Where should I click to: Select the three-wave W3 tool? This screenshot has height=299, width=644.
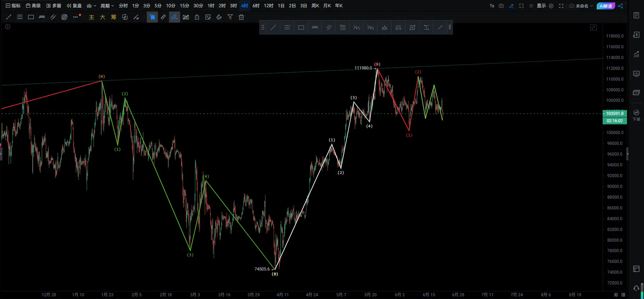click(x=357, y=27)
